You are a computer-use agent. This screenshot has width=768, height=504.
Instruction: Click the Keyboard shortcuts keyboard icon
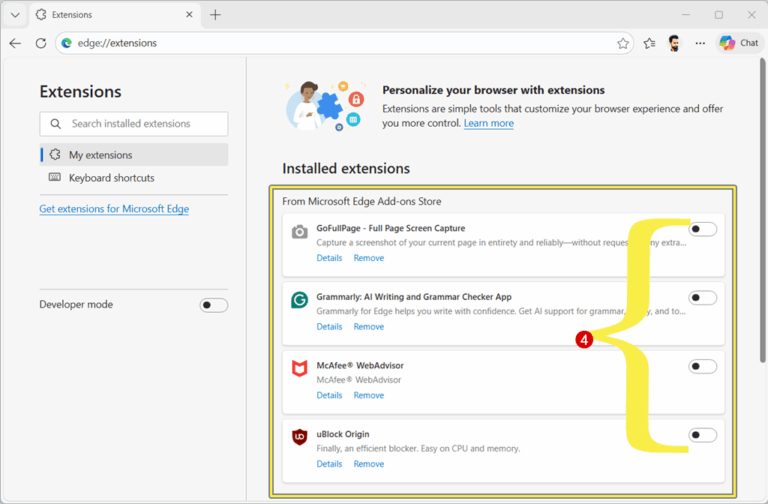[x=55, y=177]
